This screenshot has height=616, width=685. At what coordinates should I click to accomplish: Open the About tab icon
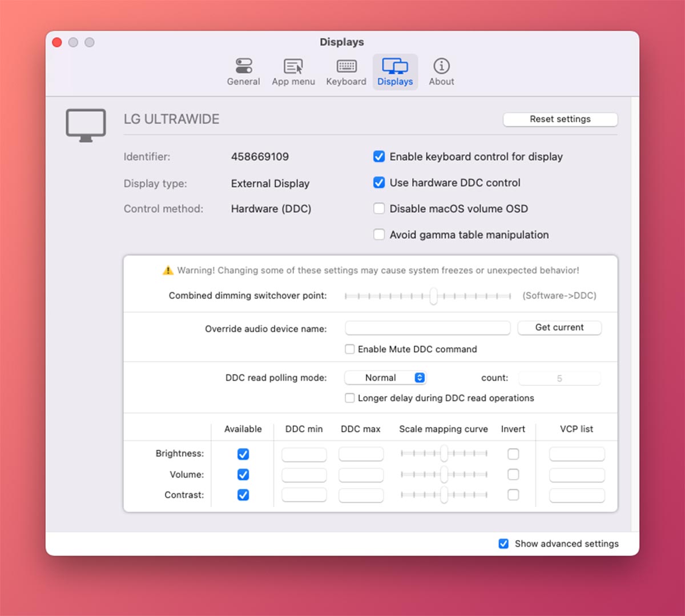[441, 66]
